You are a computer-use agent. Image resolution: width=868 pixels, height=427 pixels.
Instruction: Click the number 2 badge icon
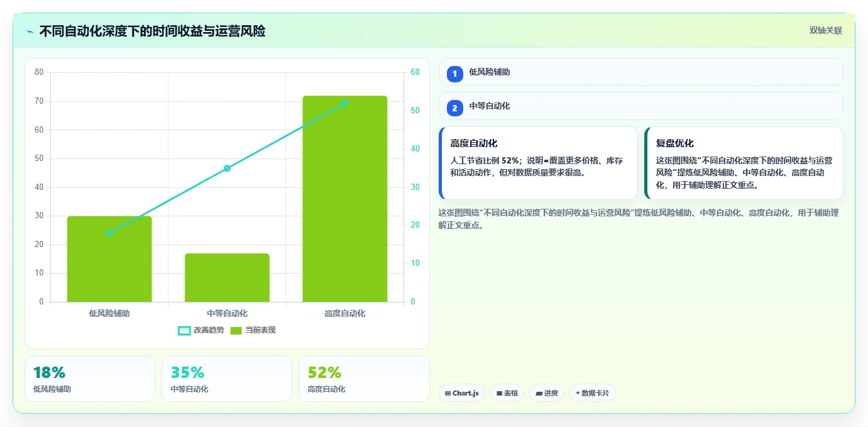pyautogui.click(x=455, y=108)
